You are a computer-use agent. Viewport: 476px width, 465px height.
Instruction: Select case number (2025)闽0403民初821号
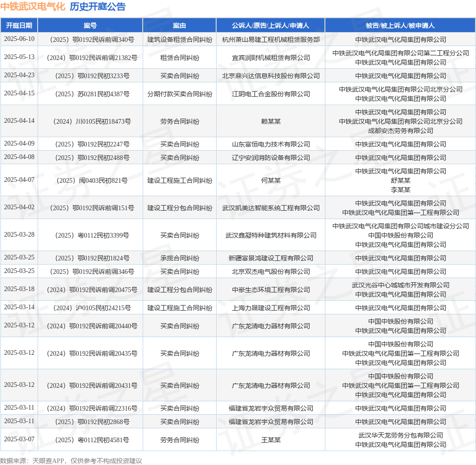click(90, 180)
